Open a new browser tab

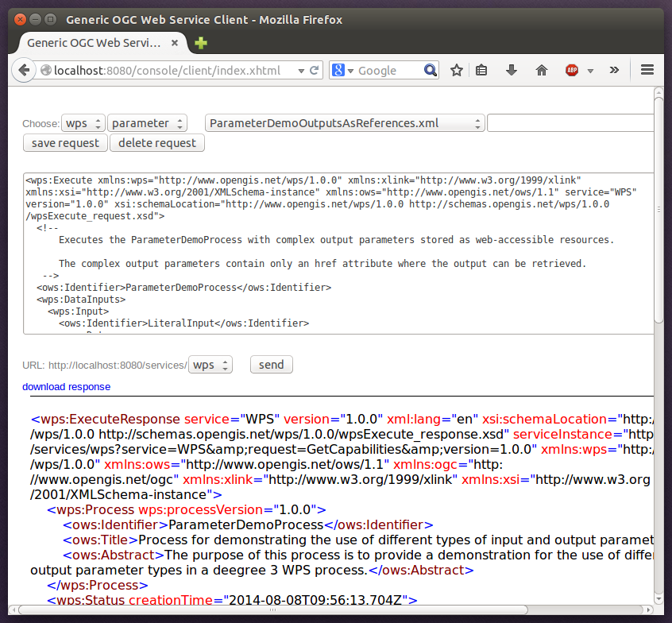click(x=199, y=44)
